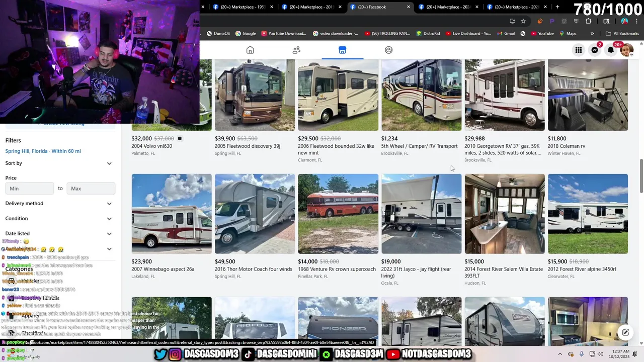Open the Chrome profile avatar
Image resolution: width=644 pixels, height=362 pixels.
click(x=624, y=21)
